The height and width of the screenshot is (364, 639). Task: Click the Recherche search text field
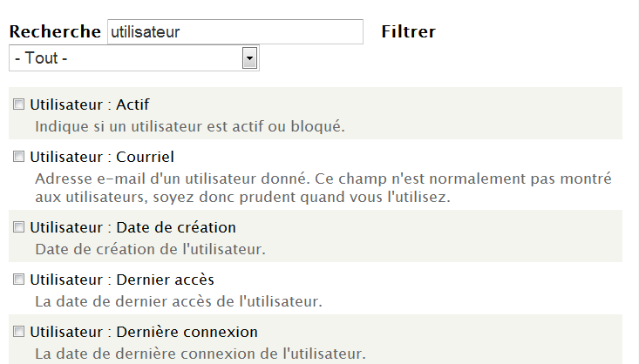pyautogui.click(x=234, y=32)
